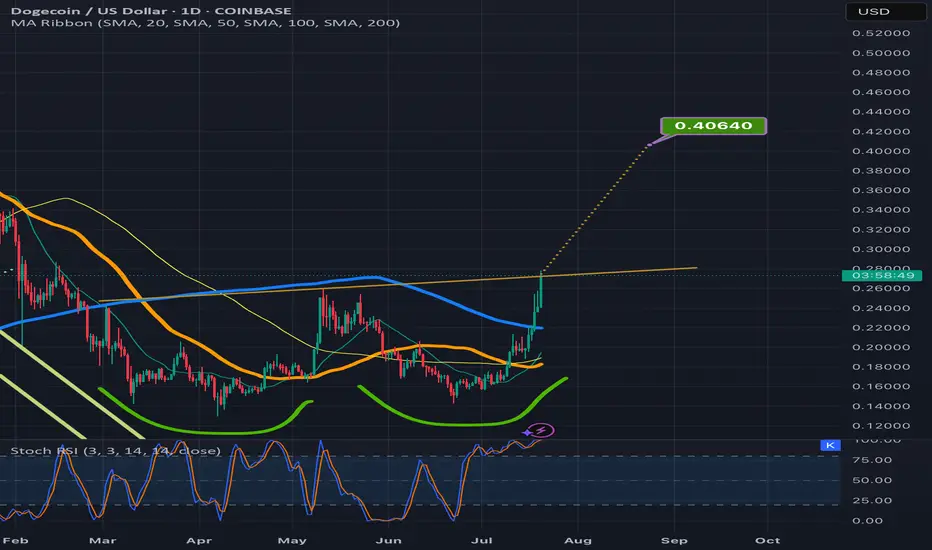Open the USD currency selector
Image resolution: width=932 pixels, height=550 pixels.
885,11
